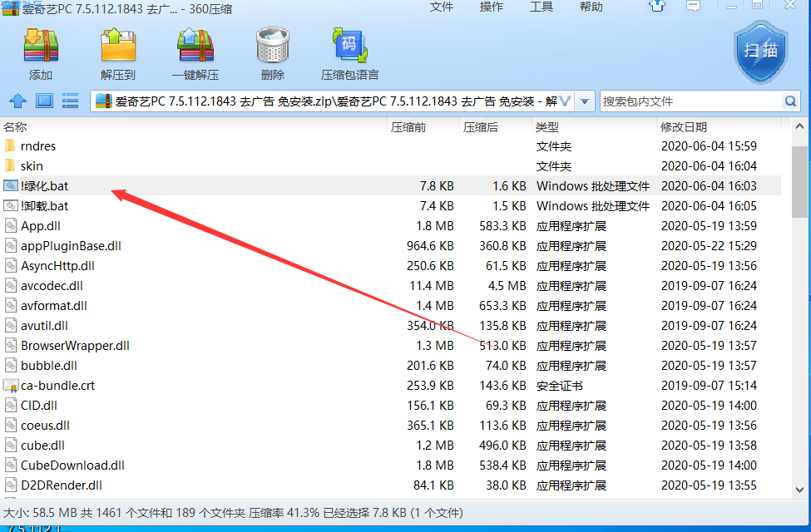This screenshot has height=532, width=811.
Task: Click the scrollbar down arrow
Action: click(x=799, y=490)
